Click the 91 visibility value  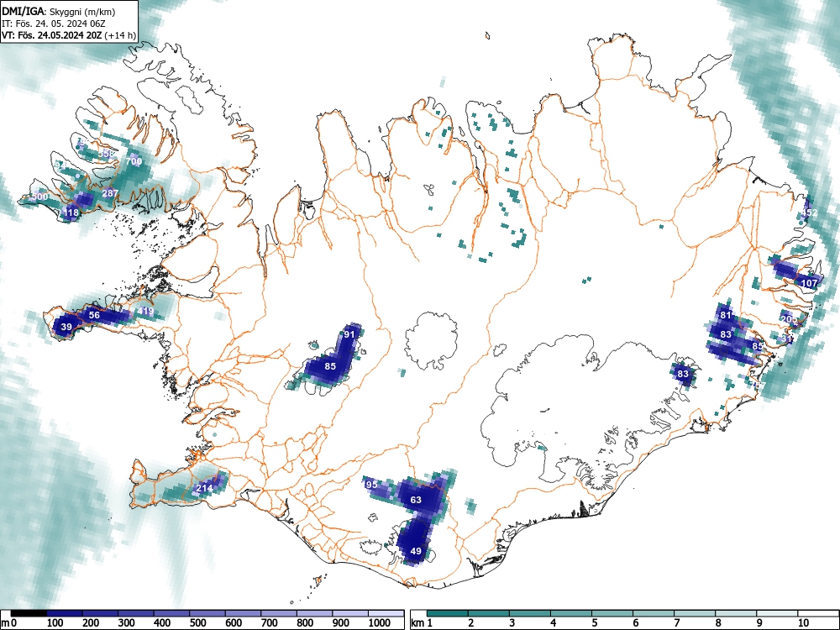pyautogui.click(x=349, y=334)
